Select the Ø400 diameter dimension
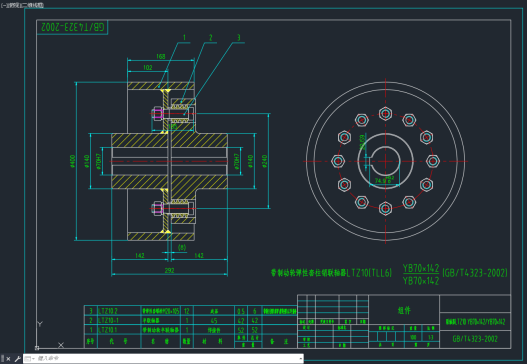 coord(72,161)
